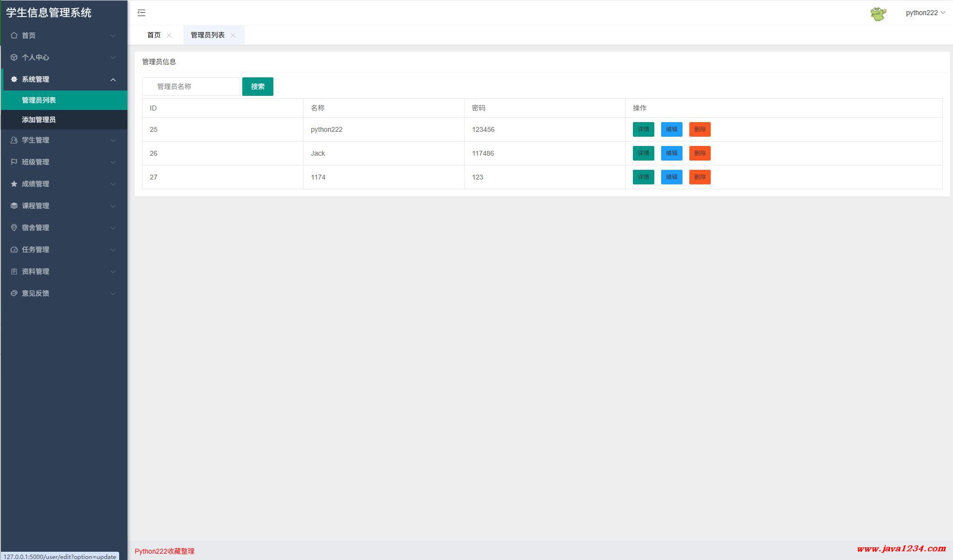Screen dimensions: 953x560
Task: Expand the 意见反馈 menu chevron
Action: (x=113, y=294)
